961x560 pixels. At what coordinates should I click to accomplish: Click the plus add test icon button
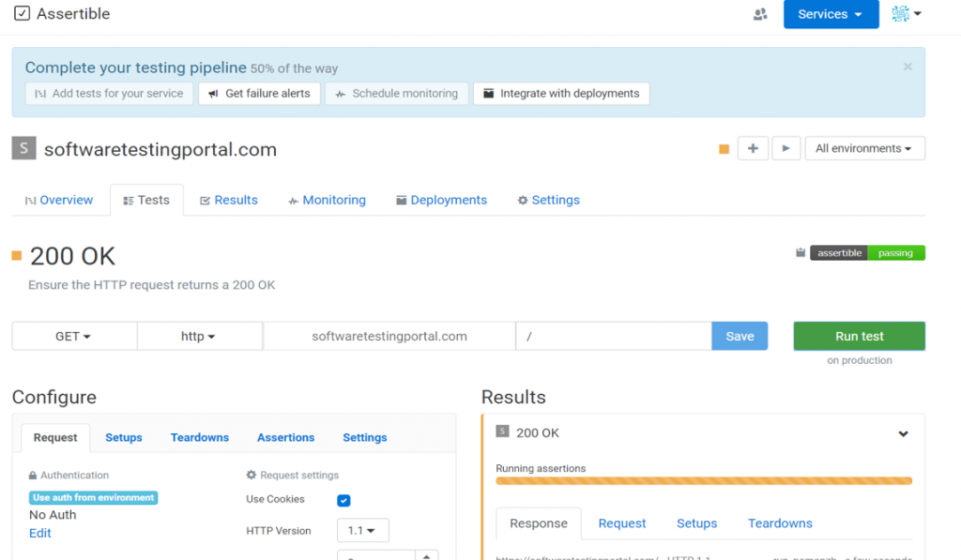tap(753, 148)
